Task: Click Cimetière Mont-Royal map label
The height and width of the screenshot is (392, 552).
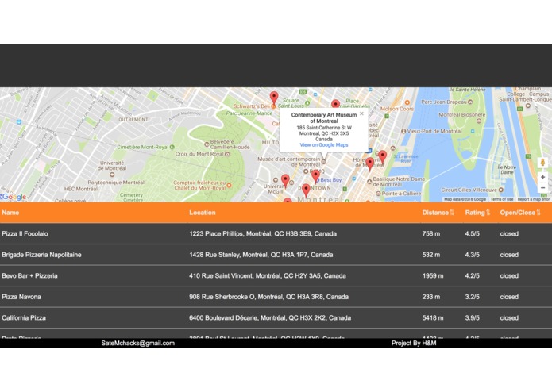Action: click(143, 147)
